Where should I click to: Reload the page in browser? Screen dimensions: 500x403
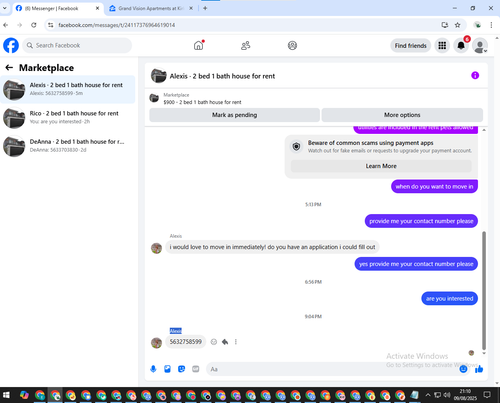34,25
